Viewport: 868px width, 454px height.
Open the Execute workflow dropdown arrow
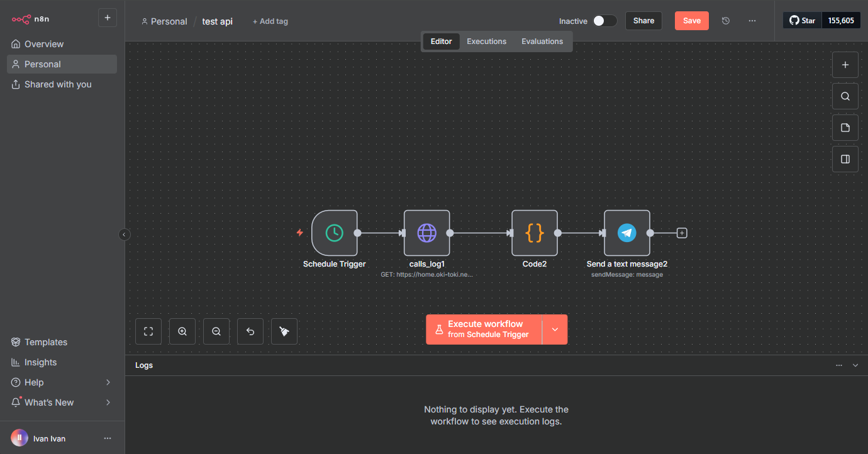pos(555,329)
